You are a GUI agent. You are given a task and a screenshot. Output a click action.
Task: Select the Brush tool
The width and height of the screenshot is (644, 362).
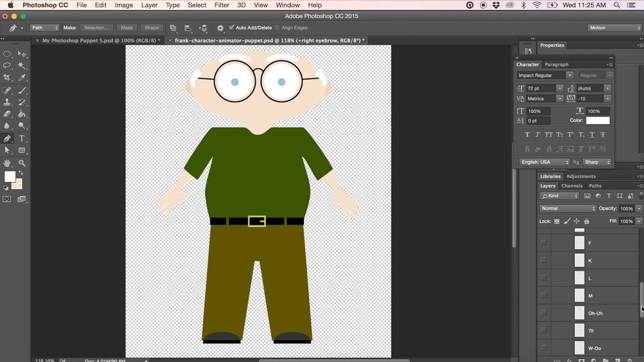click(x=22, y=90)
